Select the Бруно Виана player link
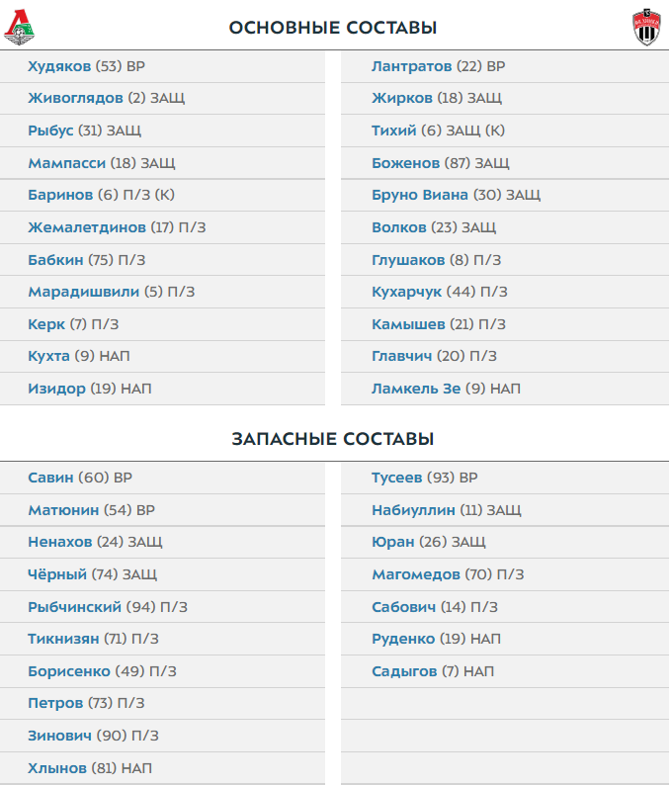 pos(420,195)
